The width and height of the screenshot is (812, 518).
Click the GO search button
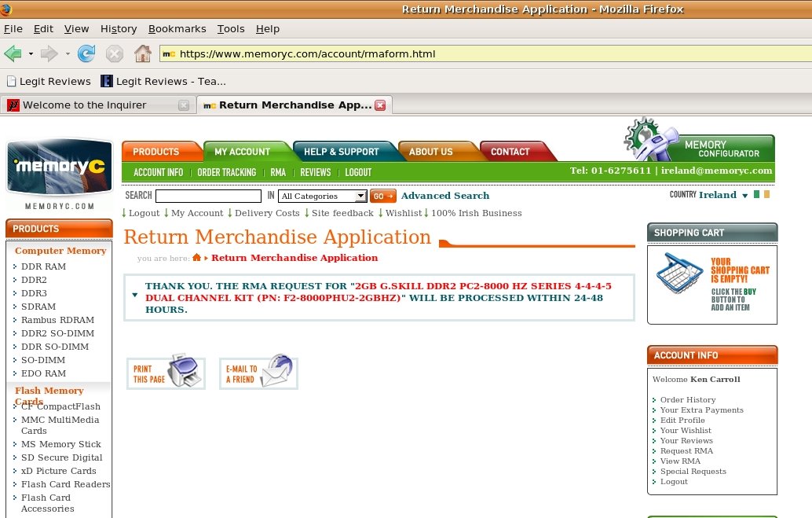click(382, 196)
